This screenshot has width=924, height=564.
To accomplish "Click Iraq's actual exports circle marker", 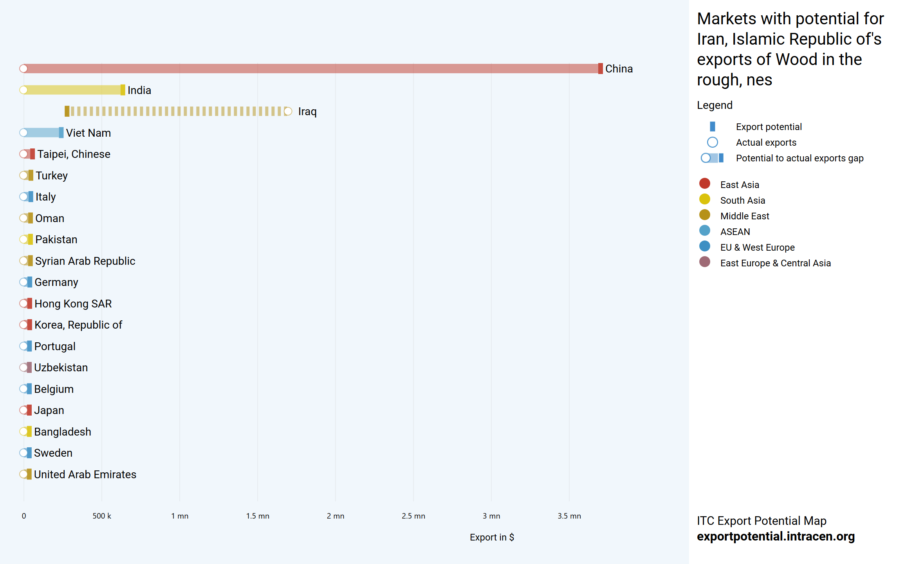I will 288,112.
